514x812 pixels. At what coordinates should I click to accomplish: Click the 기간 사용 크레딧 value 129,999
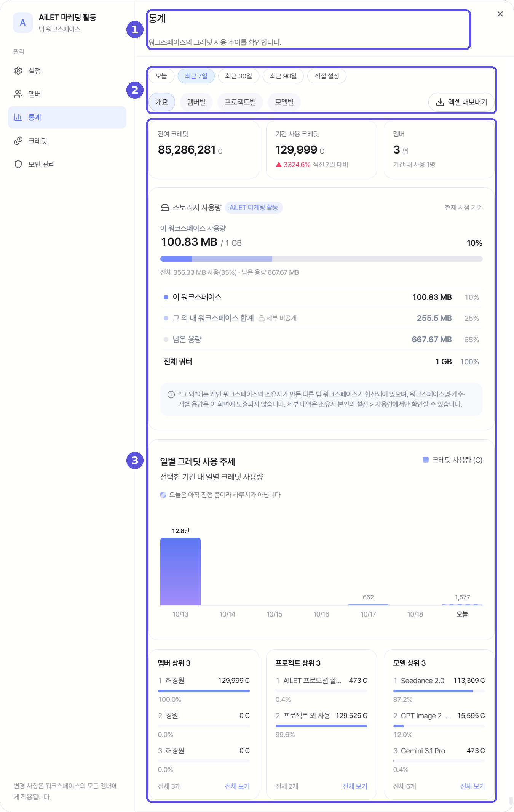click(x=297, y=150)
